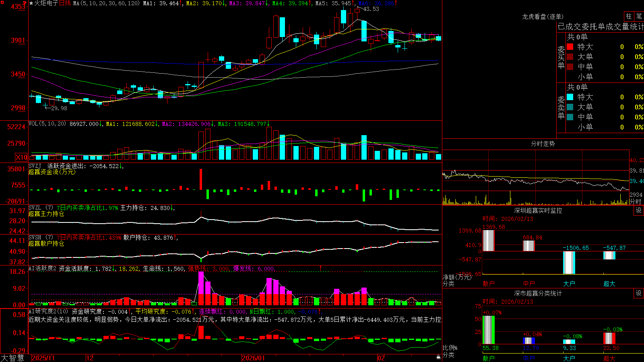The height and width of the screenshot is (362, 644).
Task: Jump to the 2026/01 timeline marker
Action: pos(253,358)
